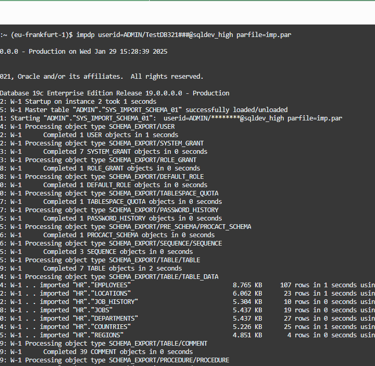Click the imported "HR"."REGIONS" table name
This screenshot has height=366, width=375.
[98, 335]
